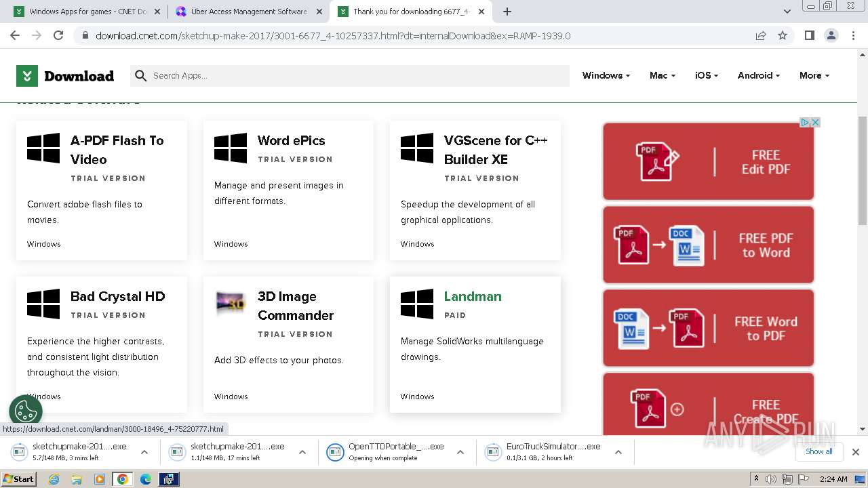Screen dimensions: 868x488
Task: Open VGScene for C++ Builder XE
Action: pos(496,150)
